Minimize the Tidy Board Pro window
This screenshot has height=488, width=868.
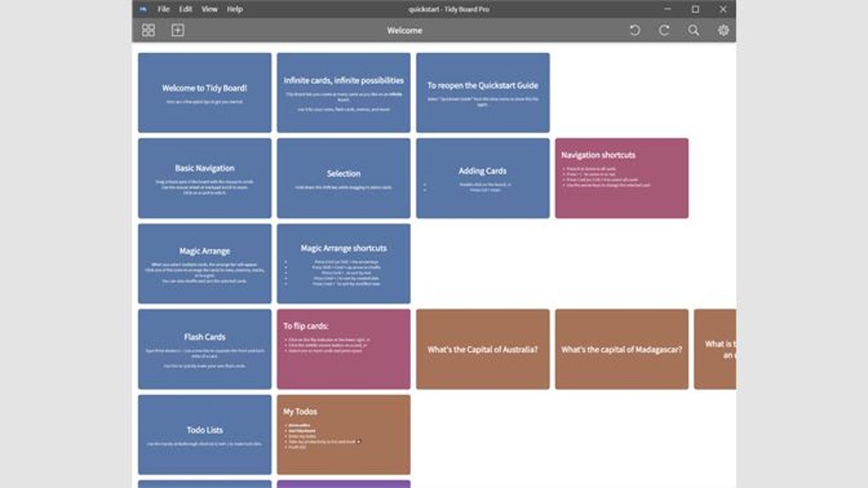[x=668, y=9]
